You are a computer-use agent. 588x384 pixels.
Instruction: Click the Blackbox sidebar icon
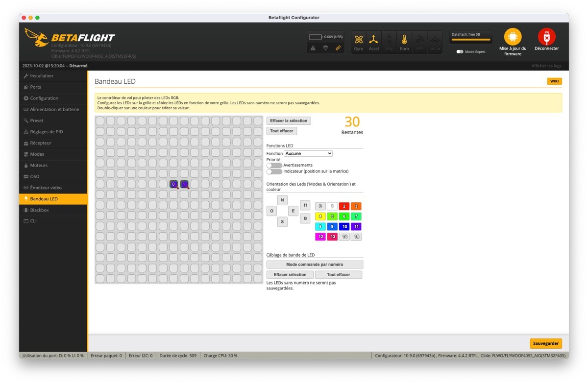click(26, 210)
